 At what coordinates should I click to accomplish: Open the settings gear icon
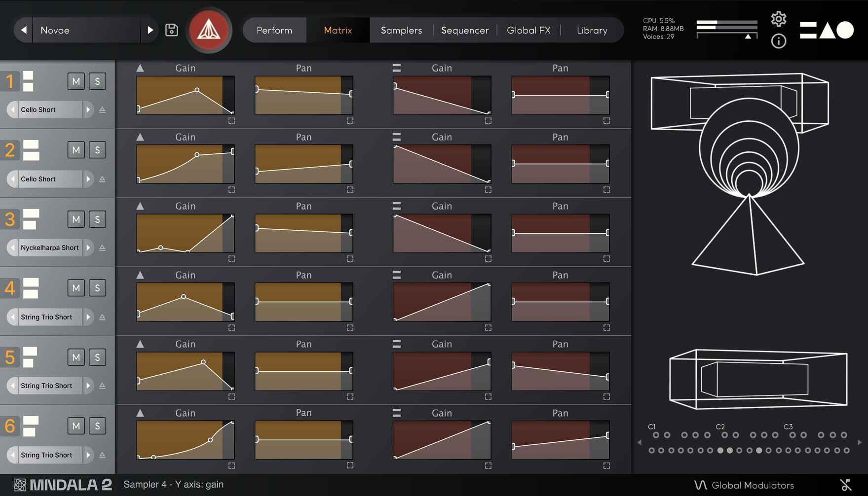pos(778,19)
